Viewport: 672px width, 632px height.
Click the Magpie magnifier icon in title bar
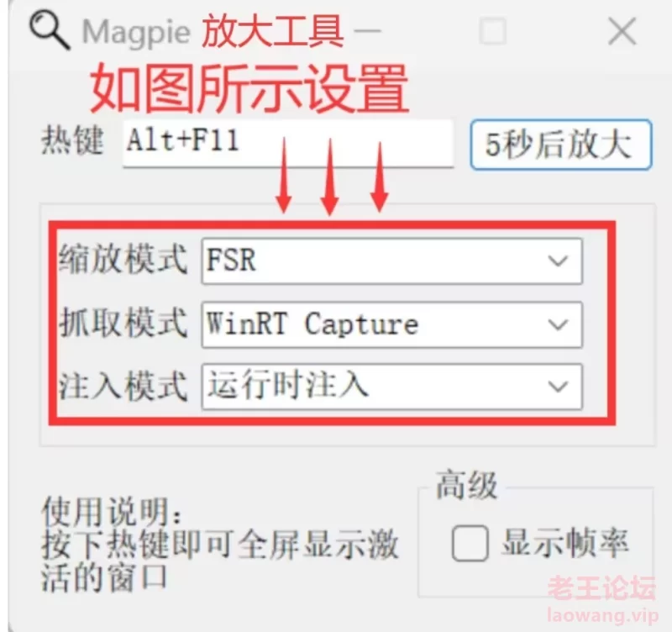[x=50, y=30]
